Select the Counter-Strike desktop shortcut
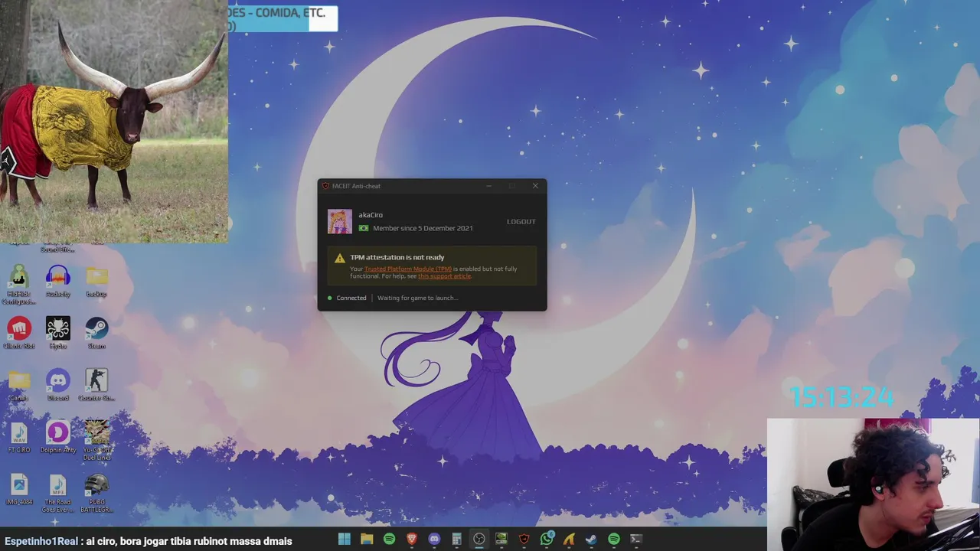Viewport: 980px width, 551px height. coord(96,386)
